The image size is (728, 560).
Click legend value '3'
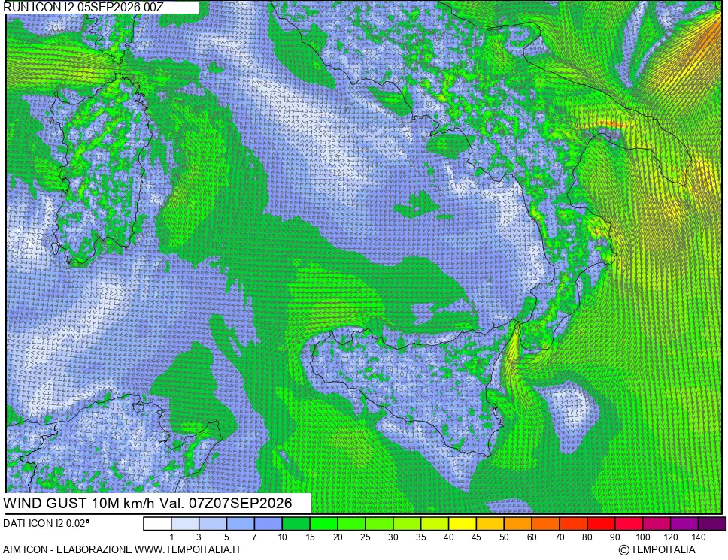(199, 537)
